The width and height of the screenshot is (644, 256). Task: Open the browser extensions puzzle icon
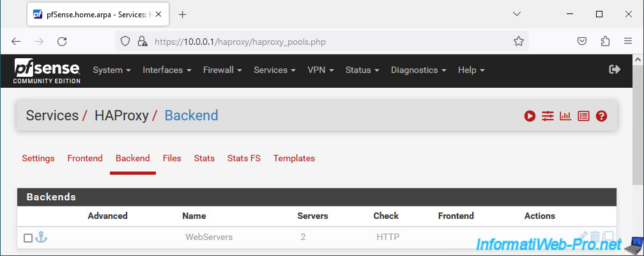click(x=605, y=41)
